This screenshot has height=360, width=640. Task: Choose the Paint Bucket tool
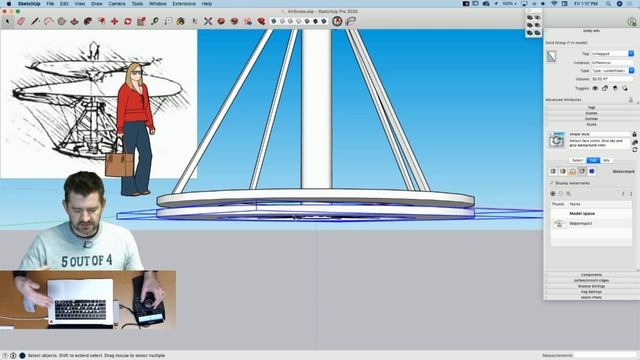181,21
